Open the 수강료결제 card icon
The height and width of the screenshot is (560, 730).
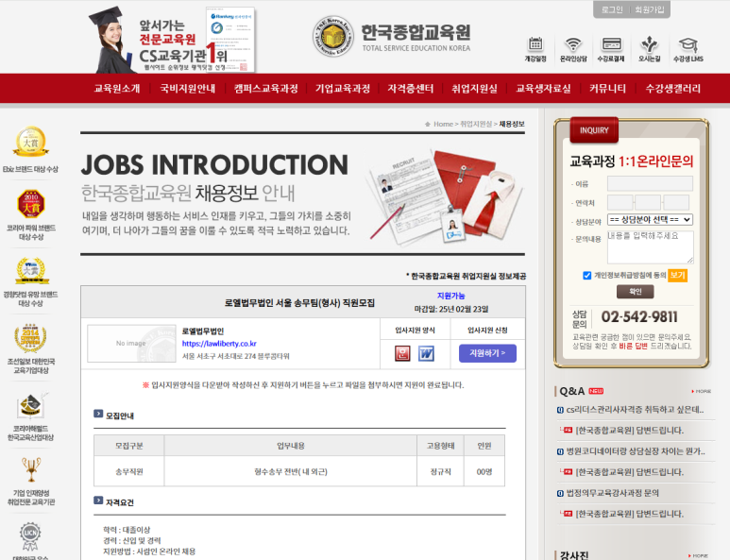coord(611,49)
